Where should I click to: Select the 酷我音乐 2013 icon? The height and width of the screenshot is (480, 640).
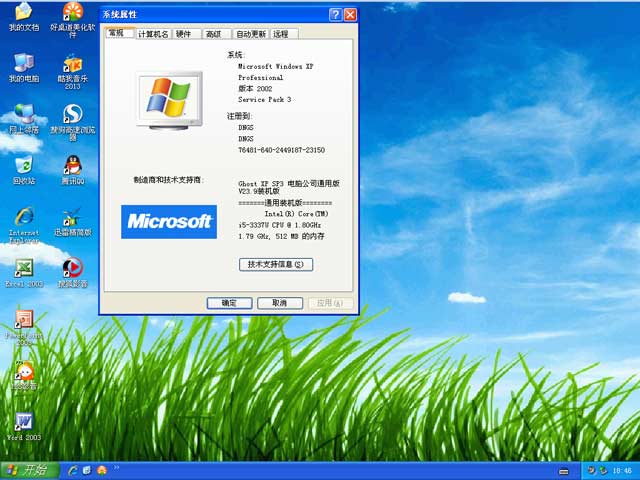pyautogui.click(x=73, y=72)
